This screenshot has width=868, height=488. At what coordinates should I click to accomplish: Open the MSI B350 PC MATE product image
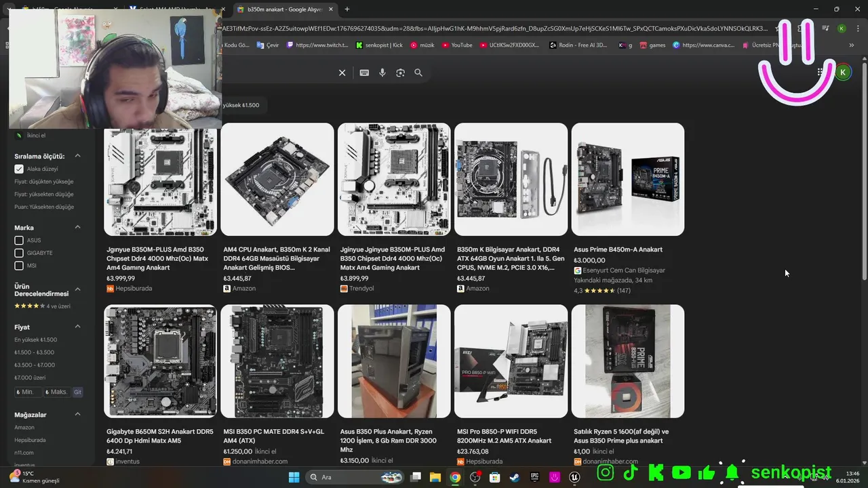pyautogui.click(x=277, y=361)
